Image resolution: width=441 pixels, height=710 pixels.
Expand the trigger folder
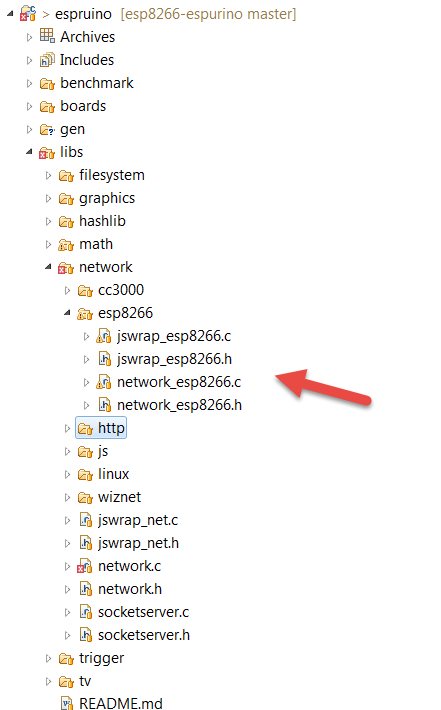48,658
